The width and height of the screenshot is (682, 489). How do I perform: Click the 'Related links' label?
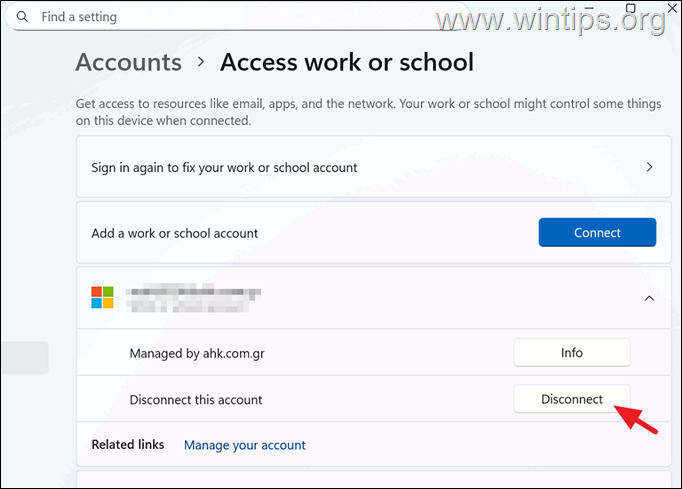(128, 445)
